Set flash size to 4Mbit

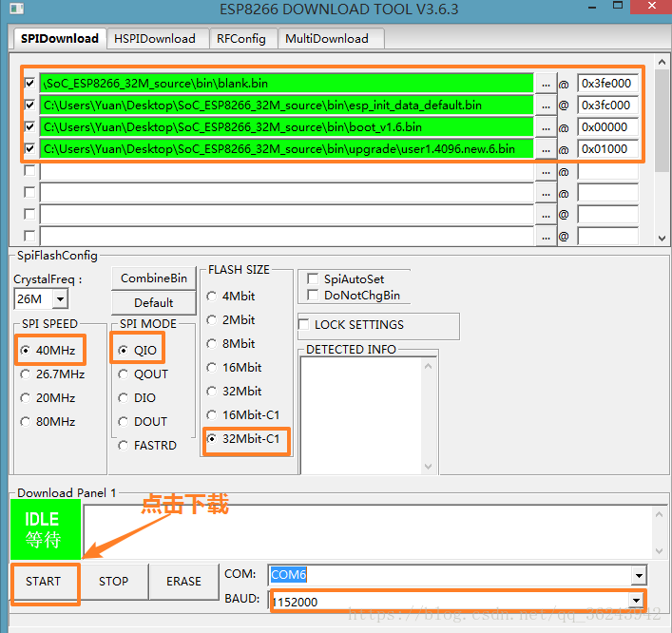click(211, 297)
